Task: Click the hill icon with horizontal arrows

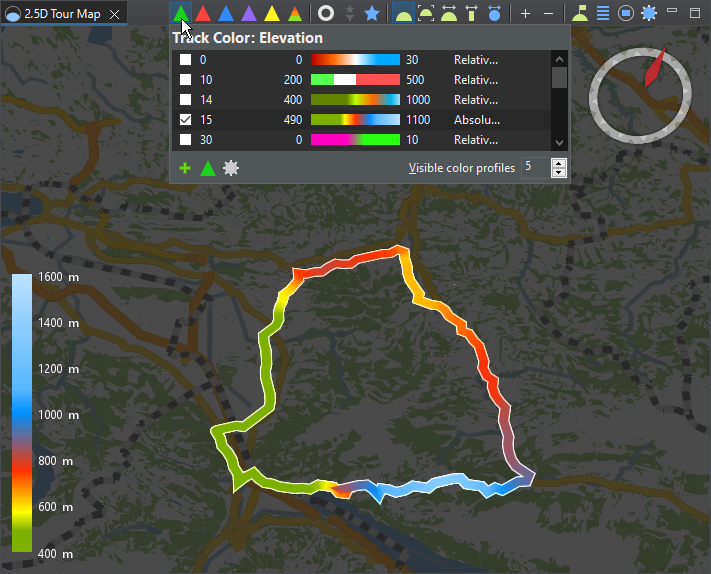Action: (449, 13)
